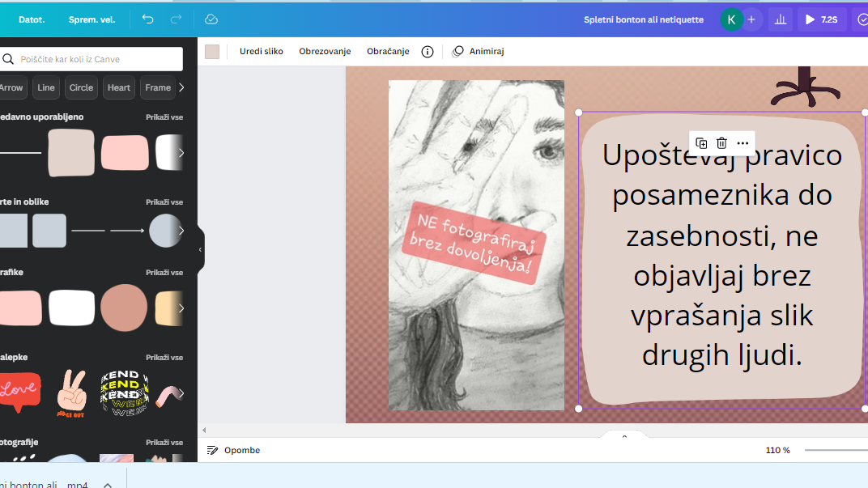Screen dimensions: 868x488
Task: Select the dark plant graphic
Action: click(806, 87)
